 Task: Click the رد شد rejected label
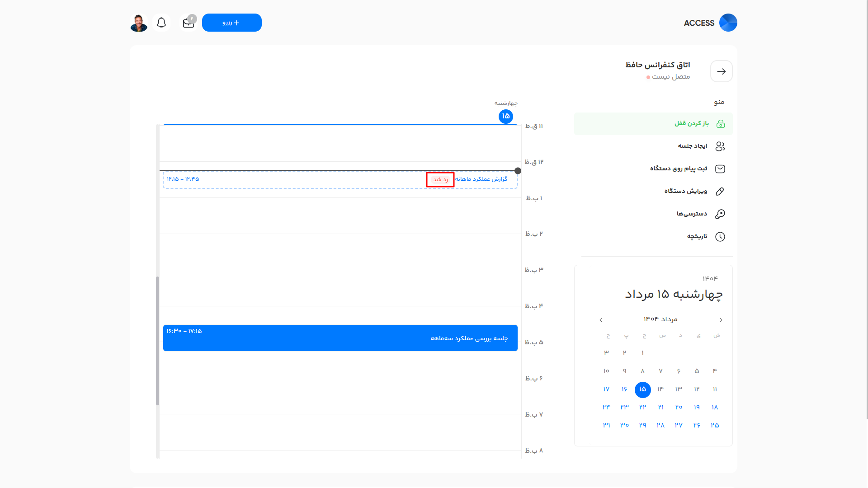440,179
